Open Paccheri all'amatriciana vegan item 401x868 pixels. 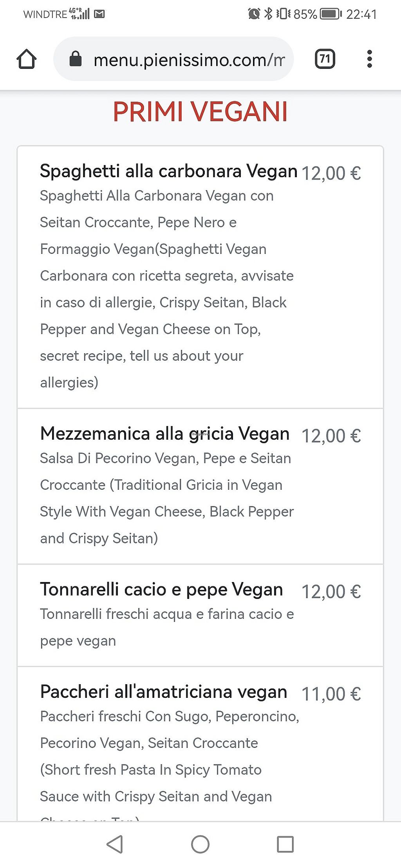(x=164, y=692)
